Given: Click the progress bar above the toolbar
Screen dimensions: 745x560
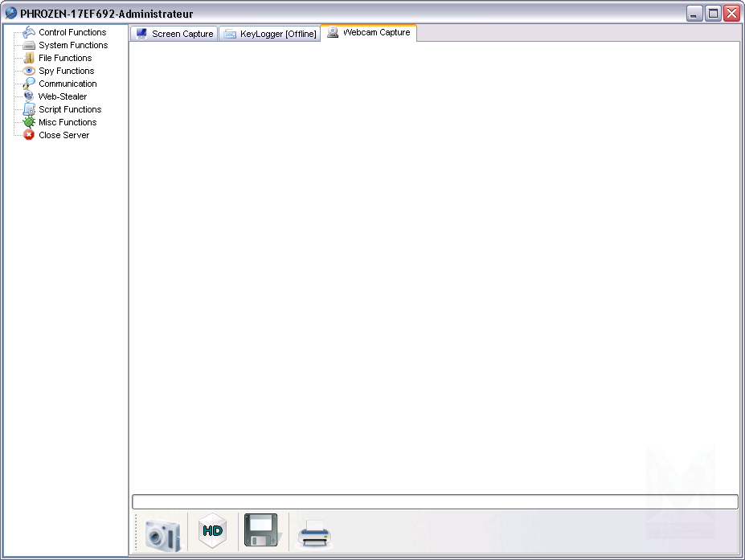Looking at the screenshot, I should (435, 501).
